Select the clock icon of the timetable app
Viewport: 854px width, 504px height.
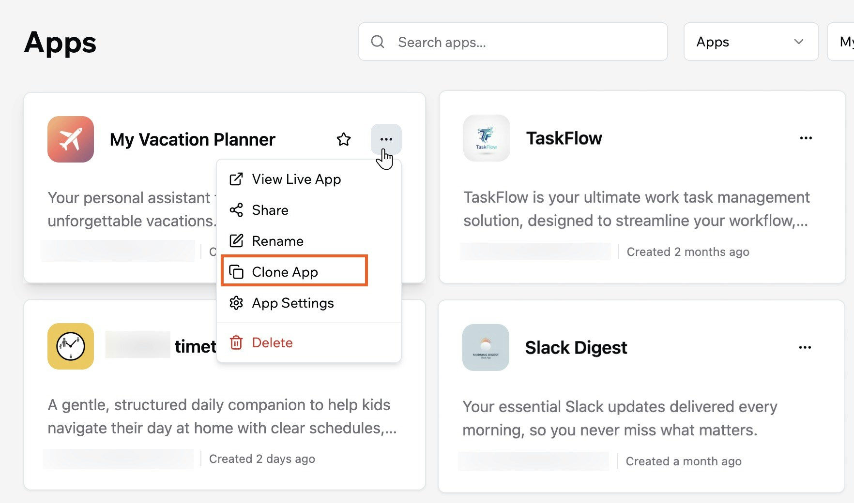(x=70, y=346)
